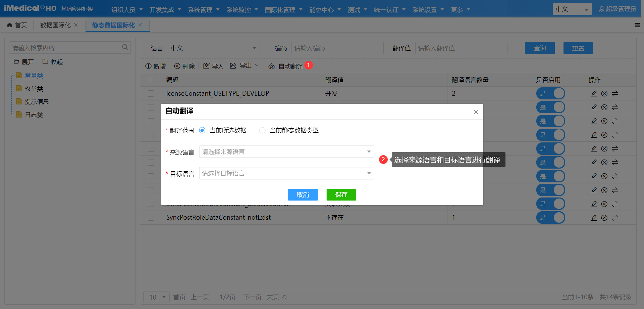Edit the SyncPostRoleDataConstant_notExist row with the pencil icon
This screenshot has width=644, height=309.
coord(594,218)
